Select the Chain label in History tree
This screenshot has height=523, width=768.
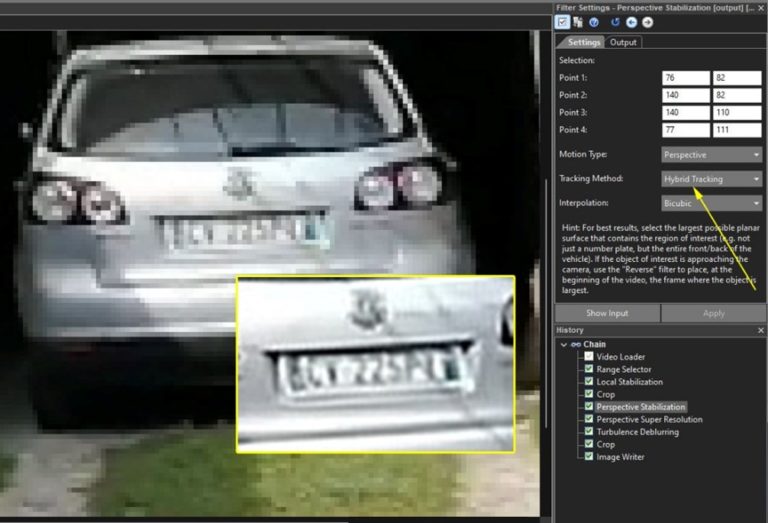594,344
